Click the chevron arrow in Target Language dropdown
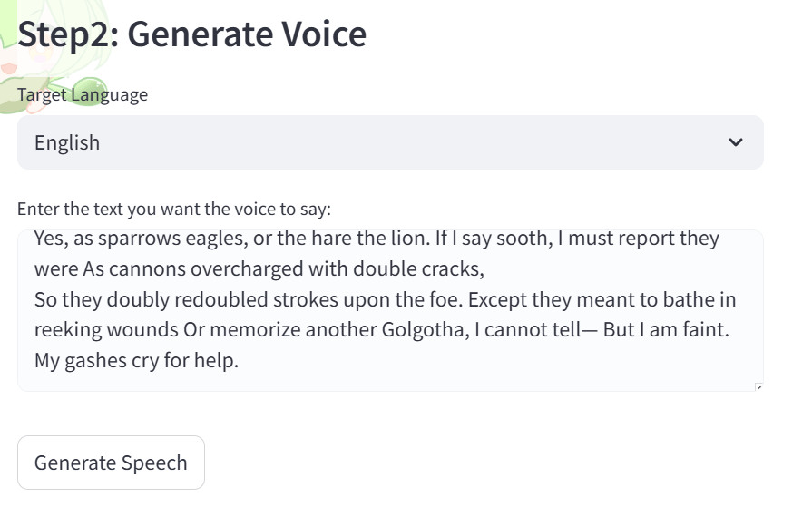812x507 pixels. click(736, 142)
